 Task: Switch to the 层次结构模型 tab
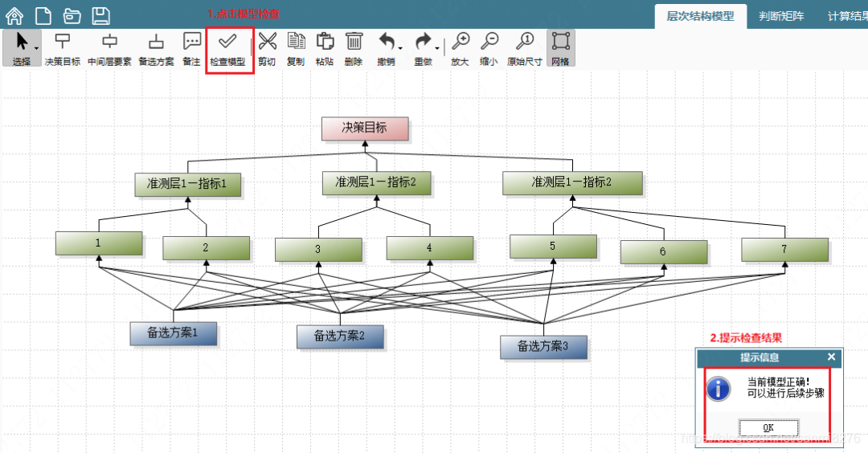pyautogui.click(x=700, y=17)
